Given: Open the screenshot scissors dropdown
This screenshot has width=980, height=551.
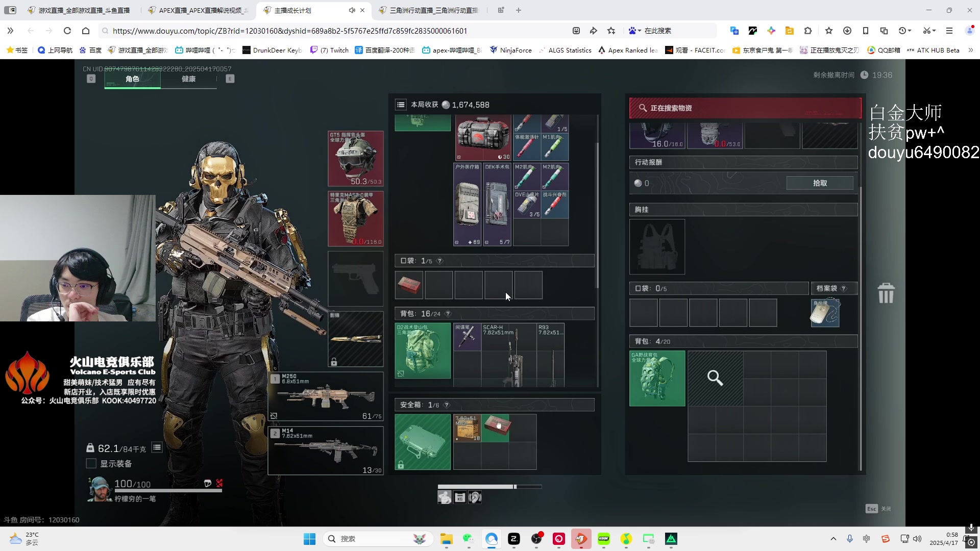Looking at the screenshot, I should pos(929,31).
